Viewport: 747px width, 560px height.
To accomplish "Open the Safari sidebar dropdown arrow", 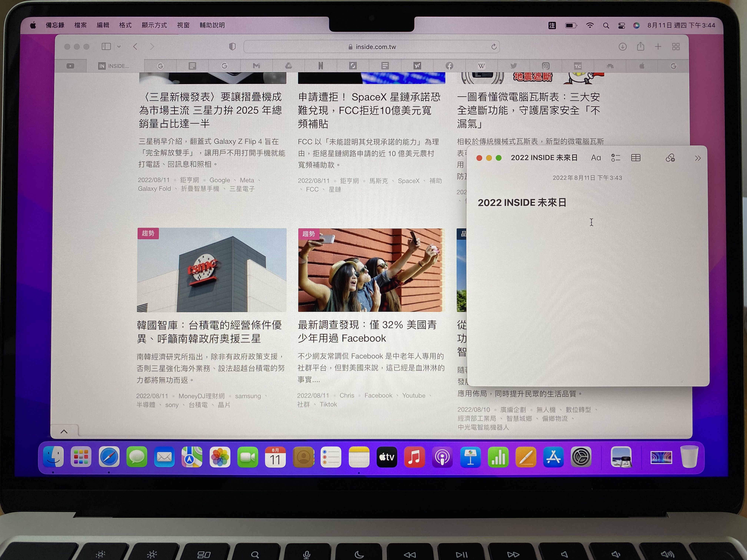I will point(119,47).
